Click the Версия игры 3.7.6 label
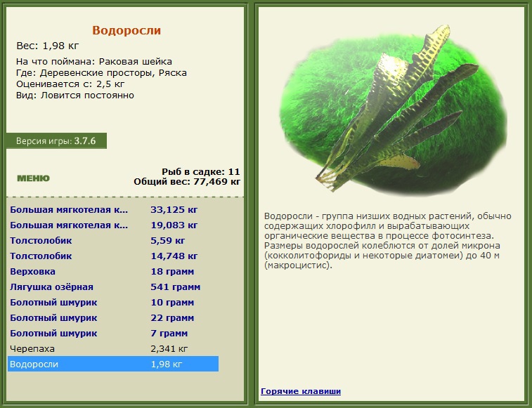Viewport: 532px width, 408px height. click(56, 140)
